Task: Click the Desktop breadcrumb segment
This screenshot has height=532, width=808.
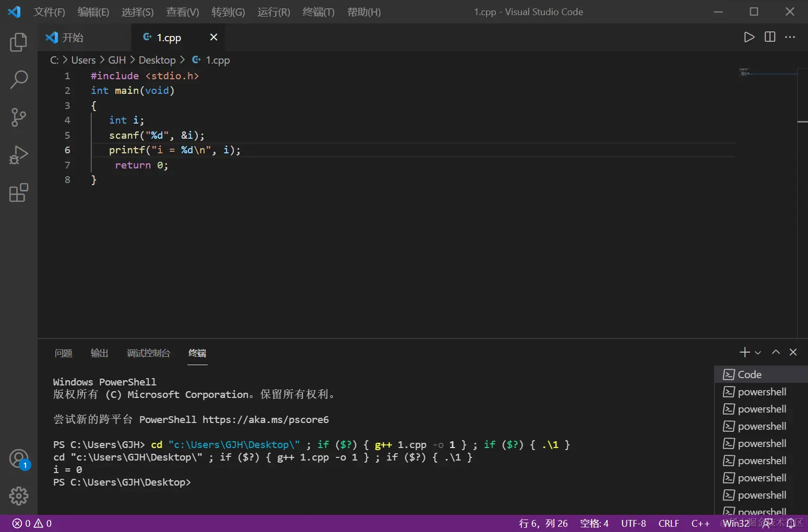Action: 157,60
